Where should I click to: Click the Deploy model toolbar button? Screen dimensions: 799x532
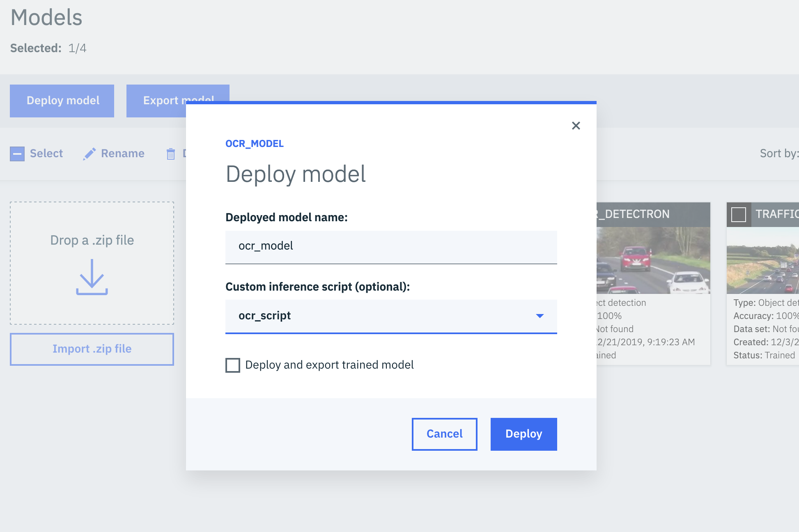pyautogui.click(x=62, y=101)
